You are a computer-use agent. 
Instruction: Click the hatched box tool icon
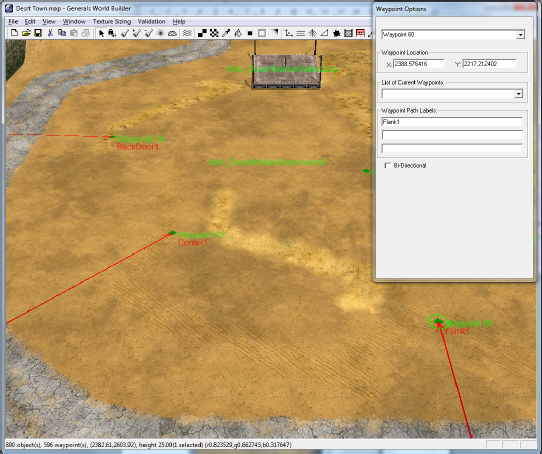coord(348,33)
